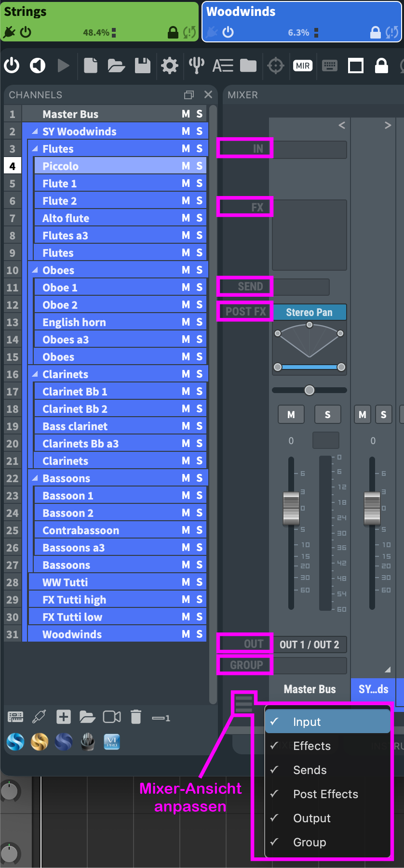The height and width of the screenshot is (868, 404).
Task: Click the Master Bus volume fader handle
Action: (x=291, y=508)
